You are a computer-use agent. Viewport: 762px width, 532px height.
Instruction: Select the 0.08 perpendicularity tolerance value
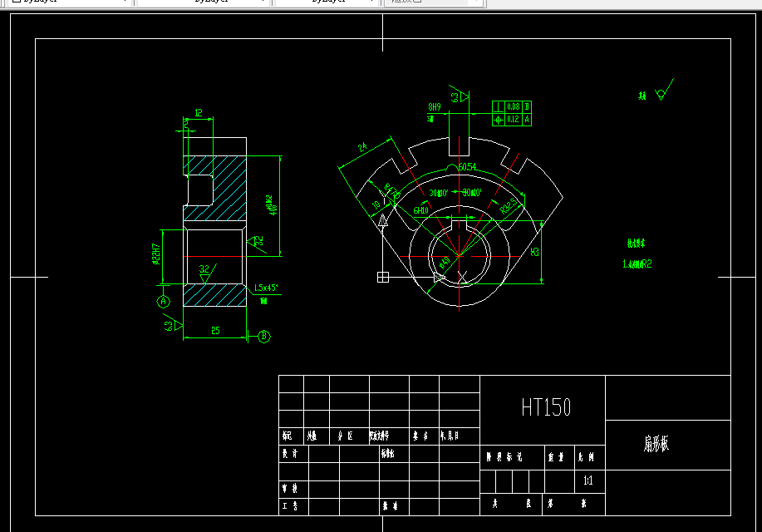tap(514, 106)
